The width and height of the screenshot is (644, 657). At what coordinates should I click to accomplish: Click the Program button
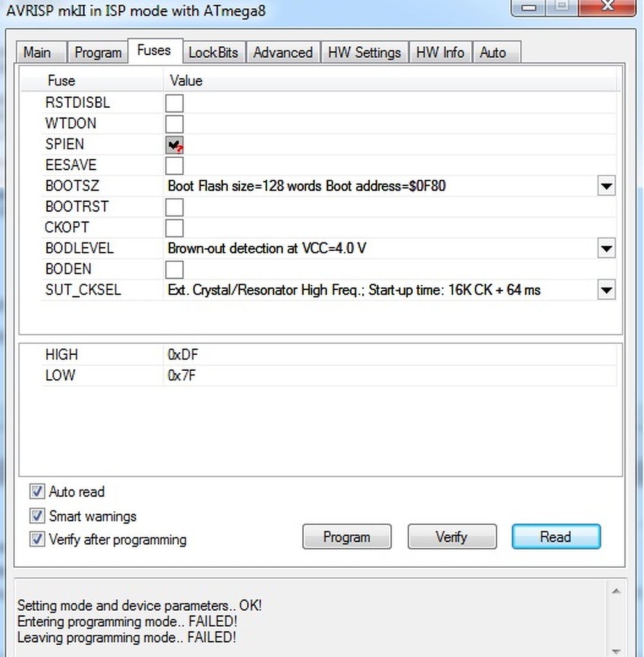click(347, 536)
